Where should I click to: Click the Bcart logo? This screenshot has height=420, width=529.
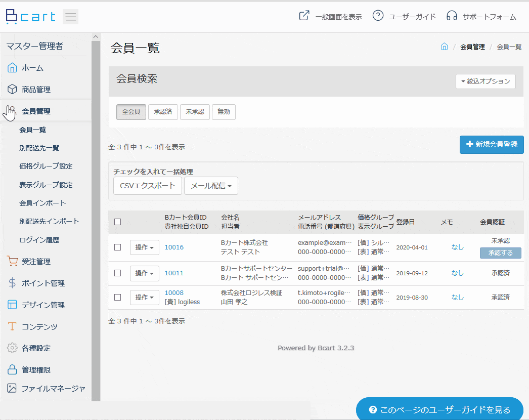31,17
